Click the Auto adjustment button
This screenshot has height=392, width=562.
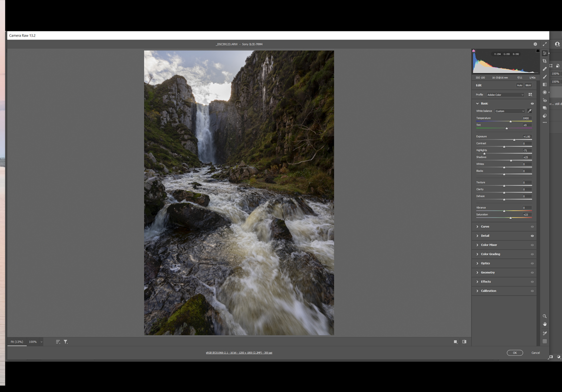(519, 85)
